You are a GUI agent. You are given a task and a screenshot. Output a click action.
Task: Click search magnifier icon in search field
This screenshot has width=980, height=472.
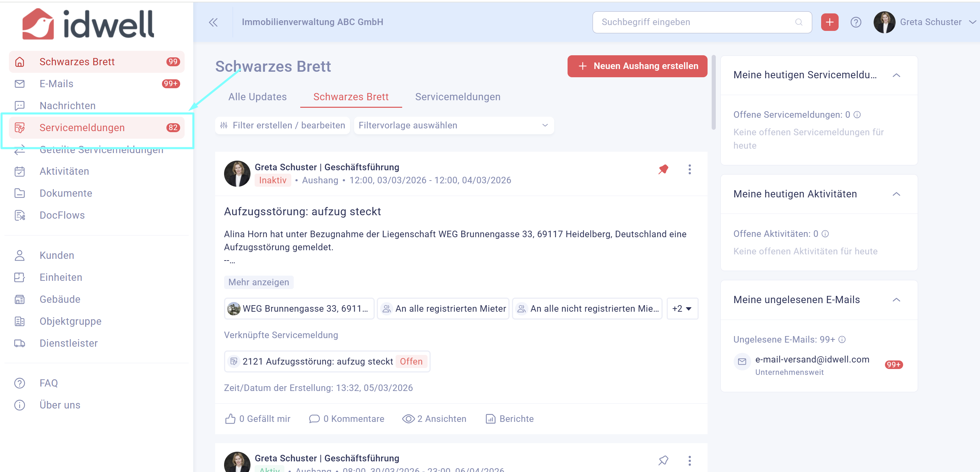pos(798,22)
